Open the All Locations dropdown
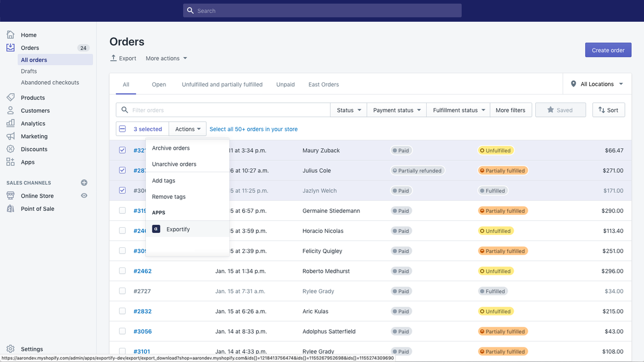The image size is (644, 362). 597,84
